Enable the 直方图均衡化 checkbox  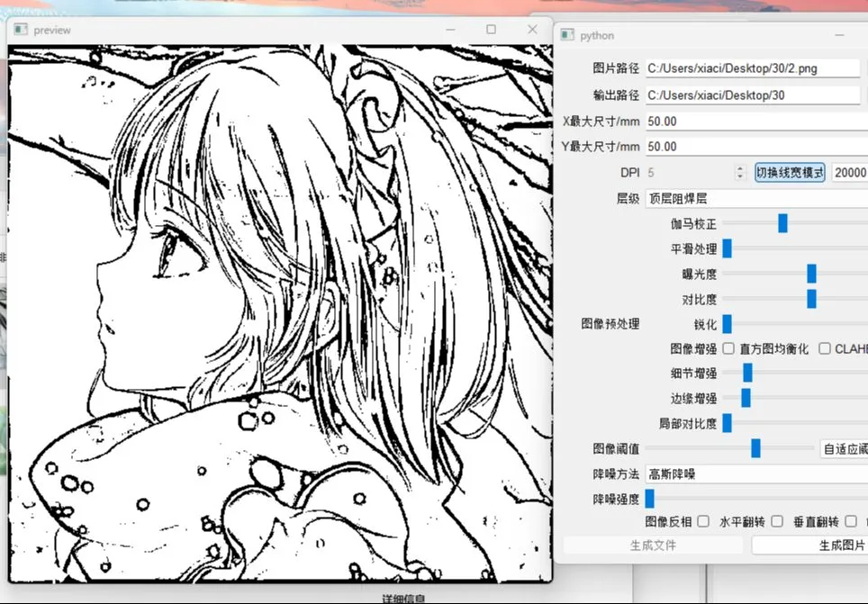pos(728,348)
